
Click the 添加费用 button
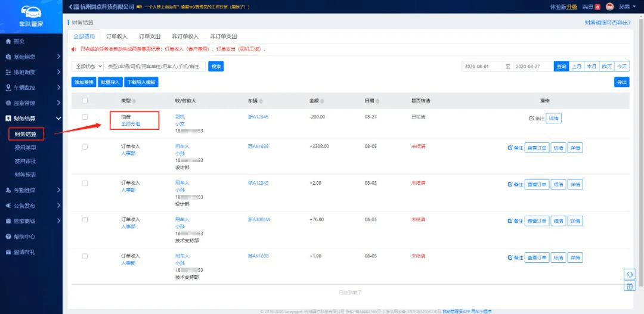pyautogui.click(x=84, y=82)
